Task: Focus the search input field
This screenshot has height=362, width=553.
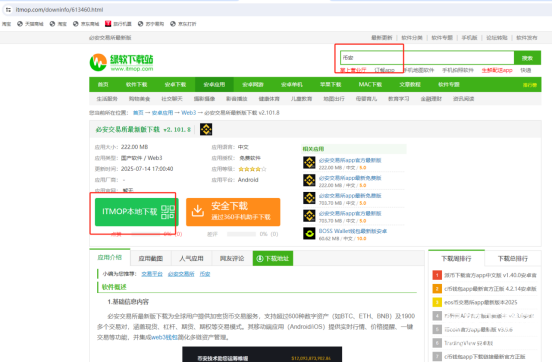Action: pyautogui.click(x=427, y=58)
